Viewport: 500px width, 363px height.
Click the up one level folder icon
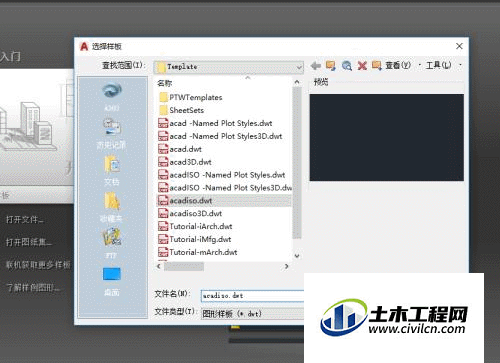pos(331,66)
